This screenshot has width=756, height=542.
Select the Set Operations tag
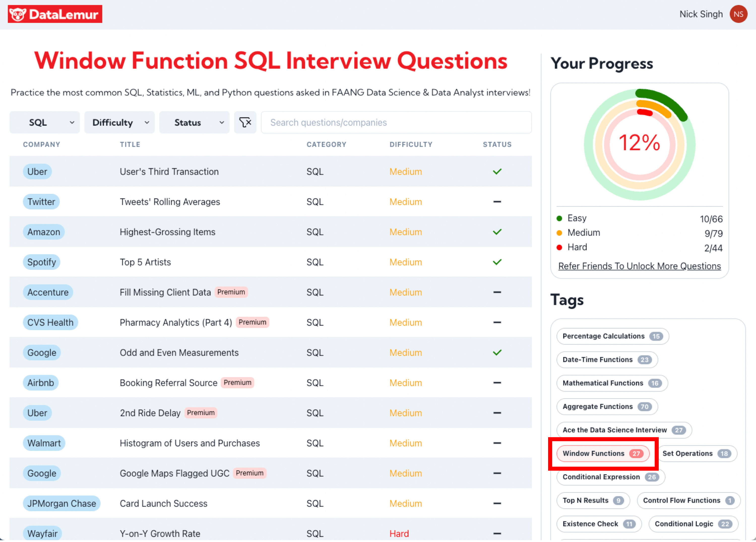697,454
